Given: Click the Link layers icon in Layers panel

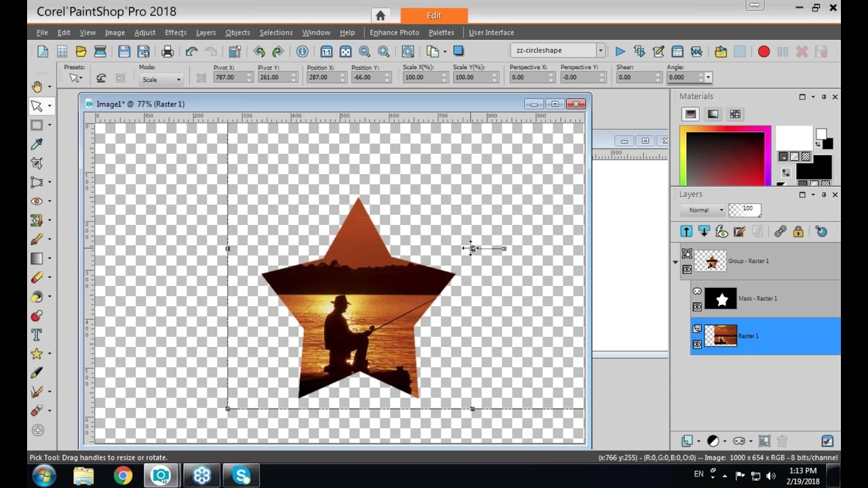Looking at the screenshot, I should [781, 231].
